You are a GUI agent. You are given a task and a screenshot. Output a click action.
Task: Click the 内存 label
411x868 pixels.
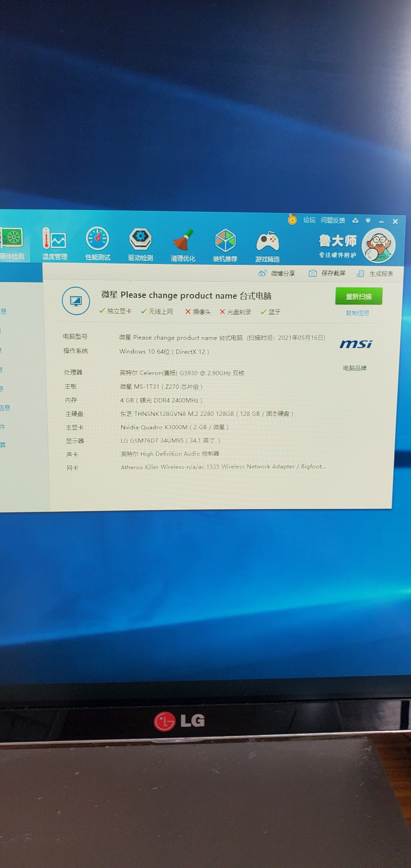coord(71,400)
